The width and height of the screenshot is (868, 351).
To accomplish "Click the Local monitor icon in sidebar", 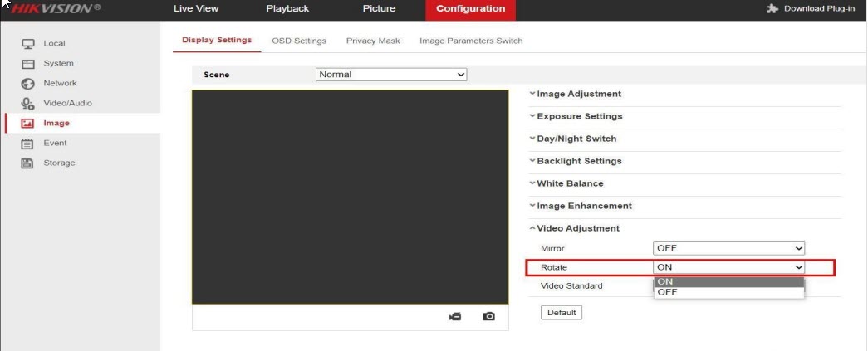I will (x=27, y=43).
